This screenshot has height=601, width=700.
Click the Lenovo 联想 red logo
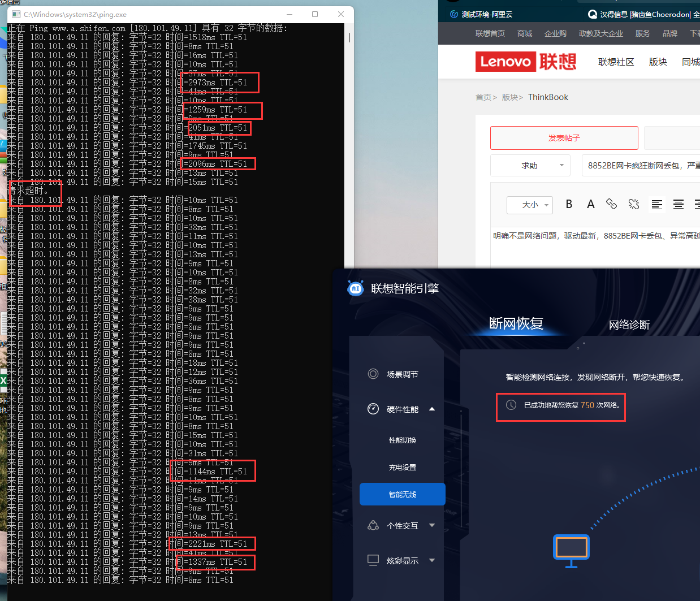526,62
